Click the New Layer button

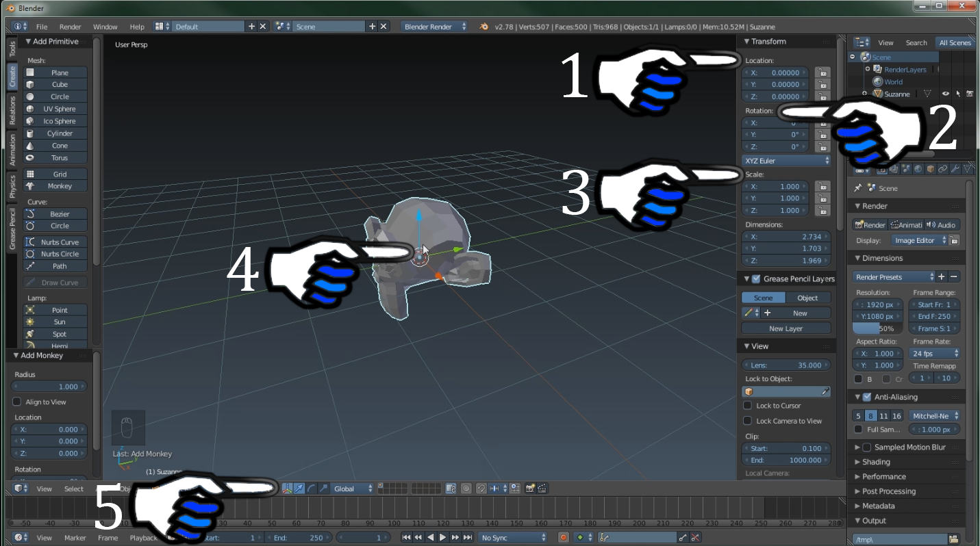click(x=786, y=328)
